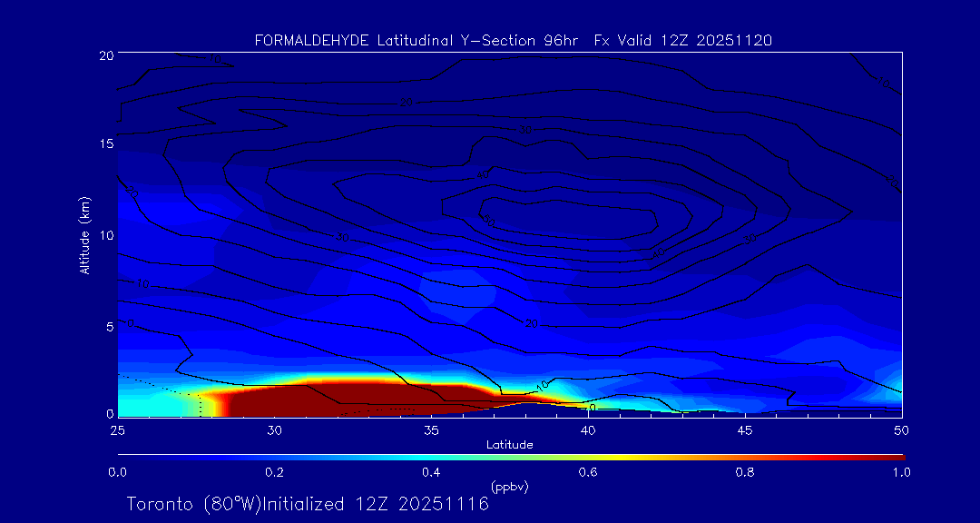Image resolution: width=980 pixels, height=523 pixels.
Task: Click the 1.0 color scale label
Action: (x=901, y=472)
